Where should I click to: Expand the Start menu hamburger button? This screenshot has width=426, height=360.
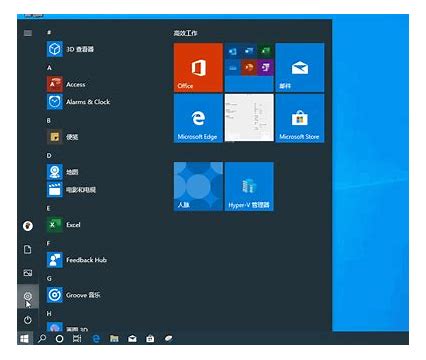tap(28, 33)
